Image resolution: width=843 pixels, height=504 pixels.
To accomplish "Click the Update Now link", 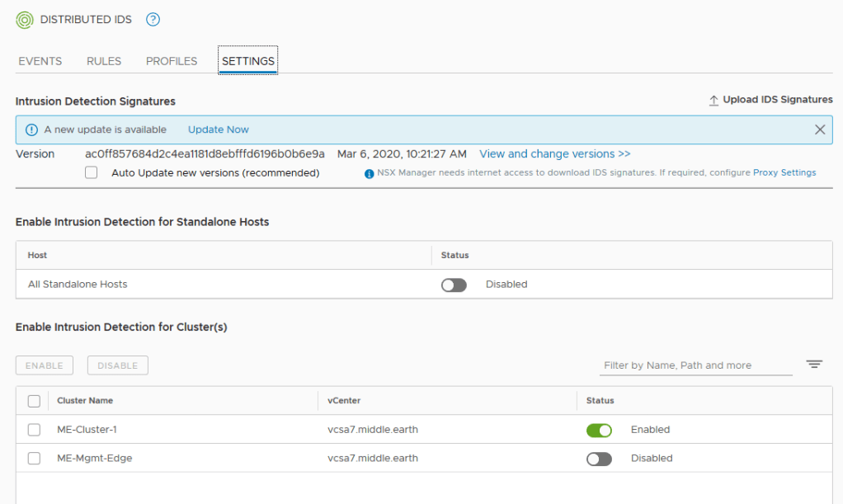I will [219, 130].
